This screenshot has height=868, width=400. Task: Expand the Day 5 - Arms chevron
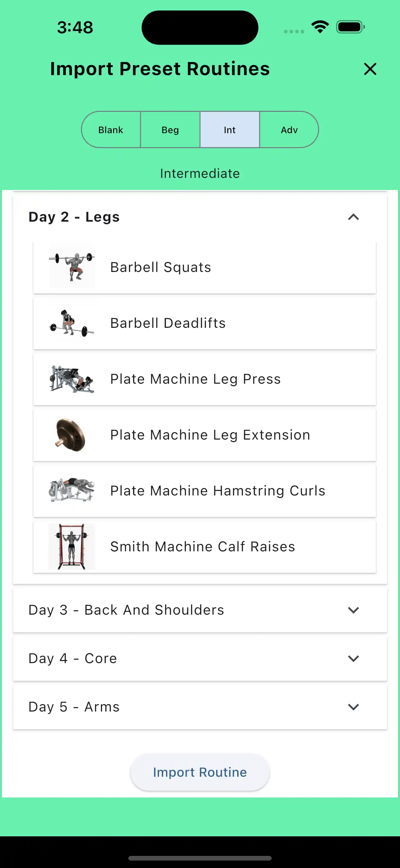[x=353, y=707]
